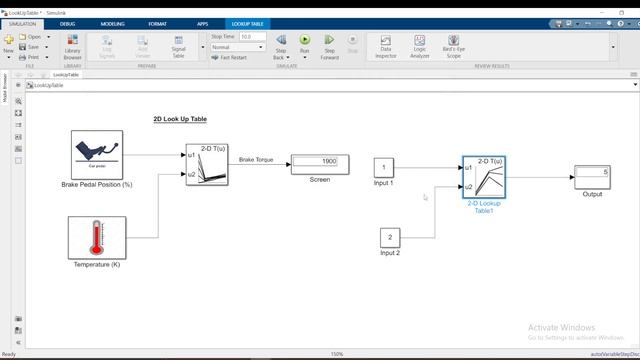Expand the Print dropdown arrow
This screenshot has height=360, width=640.
(47, 58)
